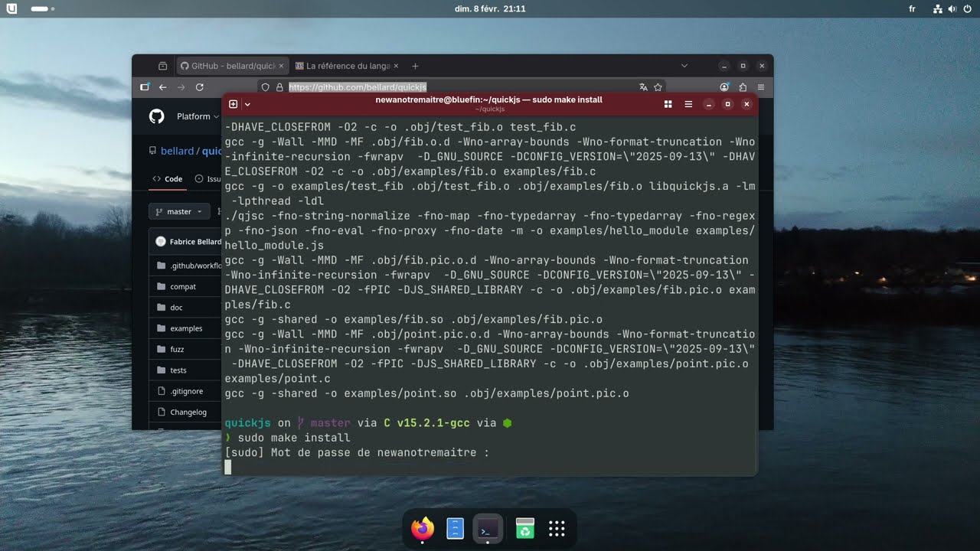This screenshot has height=551, width=980.
Task: Click the terminal title newanotremaitre@bluefin
Action: pyautogui.click(x=488, y=99)
